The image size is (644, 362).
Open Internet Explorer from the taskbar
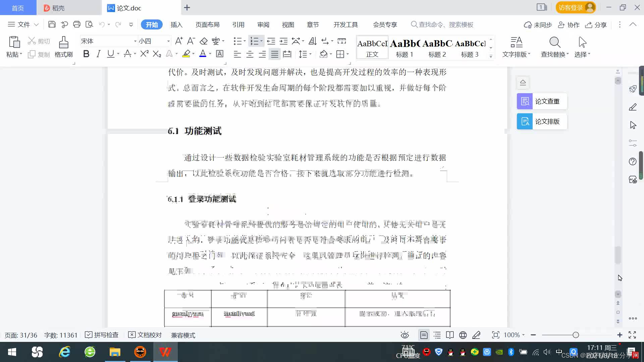(64, 352)
